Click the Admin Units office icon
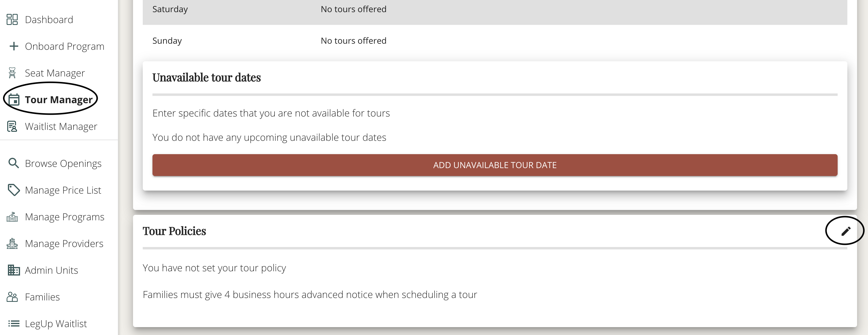868x335 pixels. click(x=13, y=270)
